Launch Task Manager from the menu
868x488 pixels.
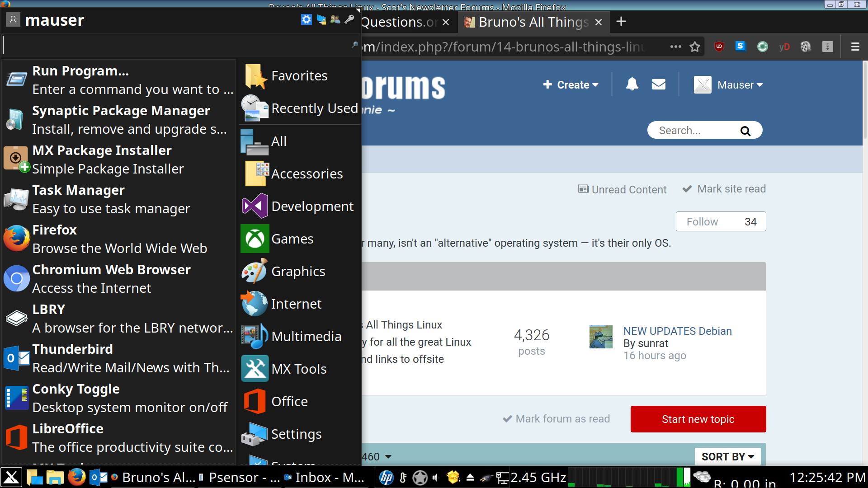(119, 199)
